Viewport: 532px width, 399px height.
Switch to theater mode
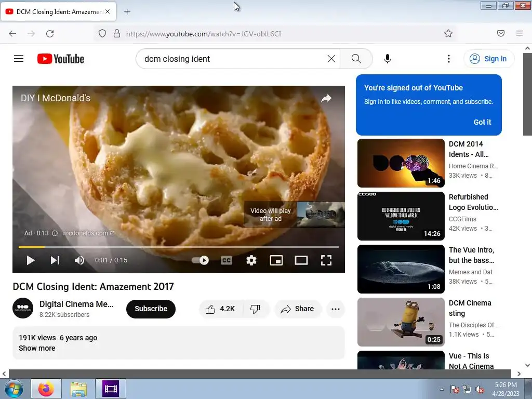pos(301,260)
